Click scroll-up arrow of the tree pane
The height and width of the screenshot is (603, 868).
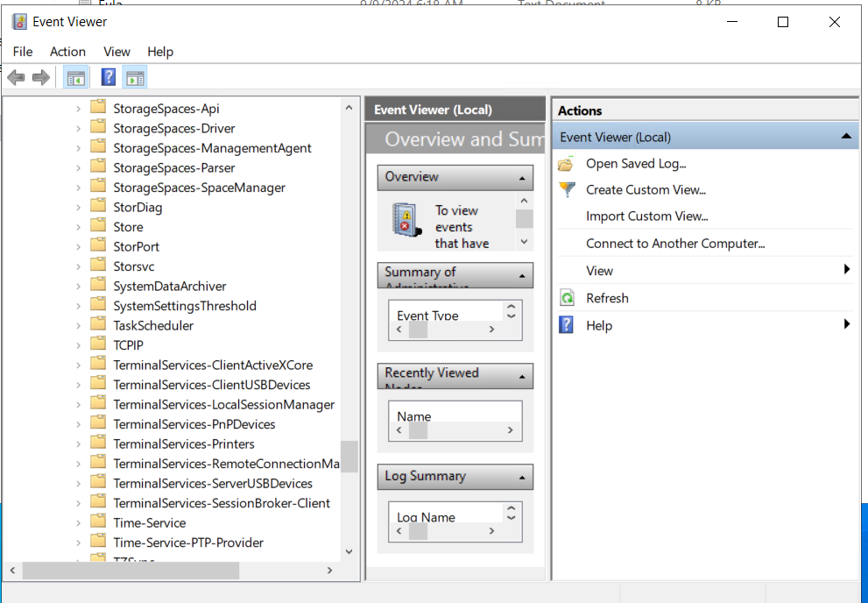point(349,108)
